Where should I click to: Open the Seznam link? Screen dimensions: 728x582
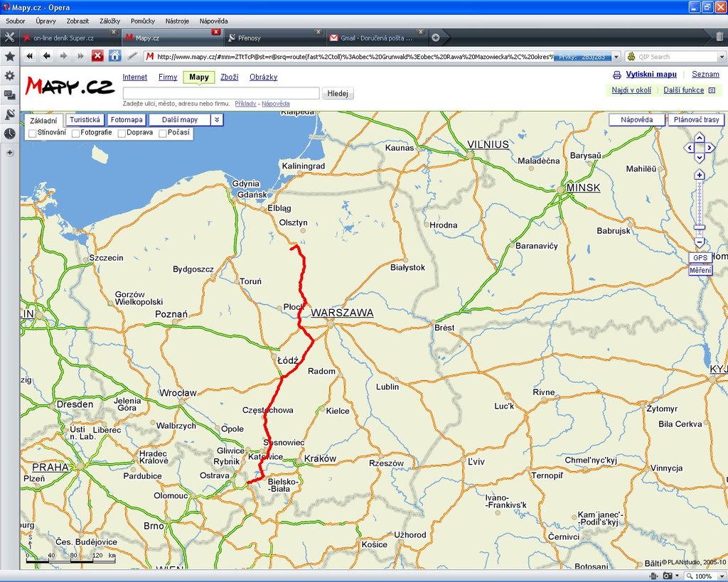point(705,74)
